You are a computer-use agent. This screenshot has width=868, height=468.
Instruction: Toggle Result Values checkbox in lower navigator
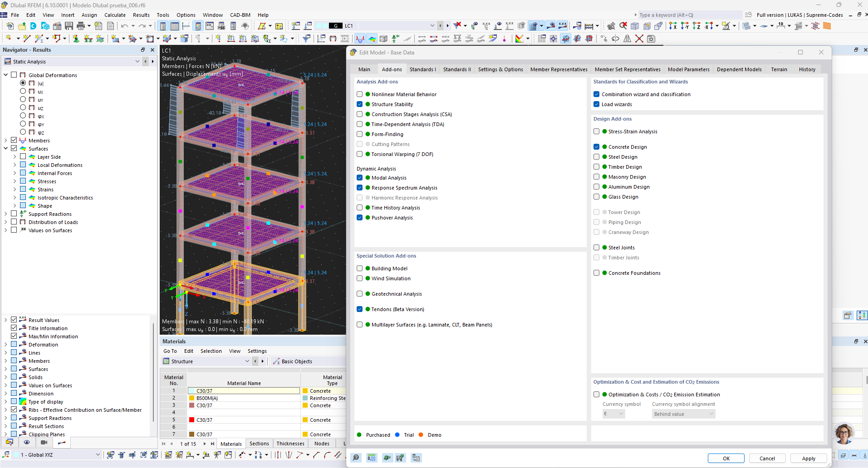[14, 320]
